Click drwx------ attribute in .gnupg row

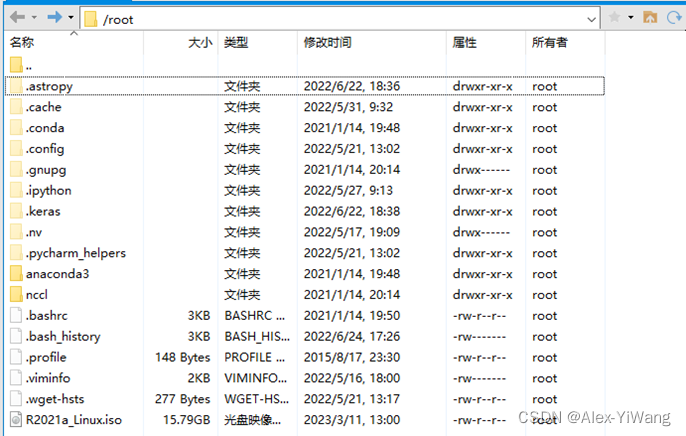click(x=481, y=170)
